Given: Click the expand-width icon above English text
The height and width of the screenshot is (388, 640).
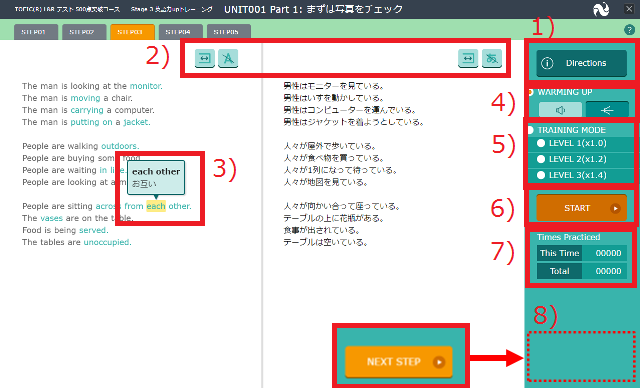Looking at the screenshot, I should [204, 58].
